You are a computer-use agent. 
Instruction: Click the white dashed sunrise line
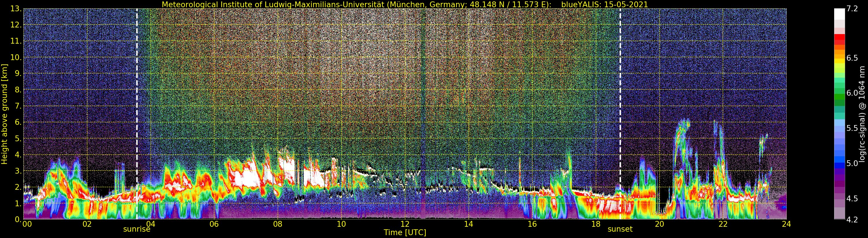[137, 101]
